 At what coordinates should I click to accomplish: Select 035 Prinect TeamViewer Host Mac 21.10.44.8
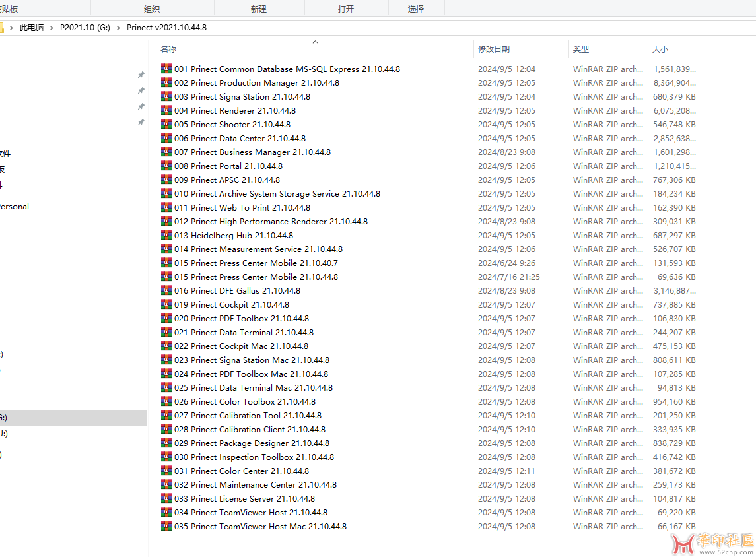point(260,527)
